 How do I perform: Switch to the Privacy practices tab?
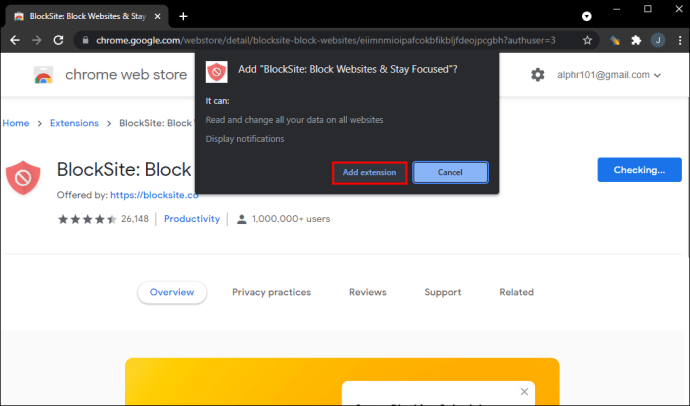(272, 292)
